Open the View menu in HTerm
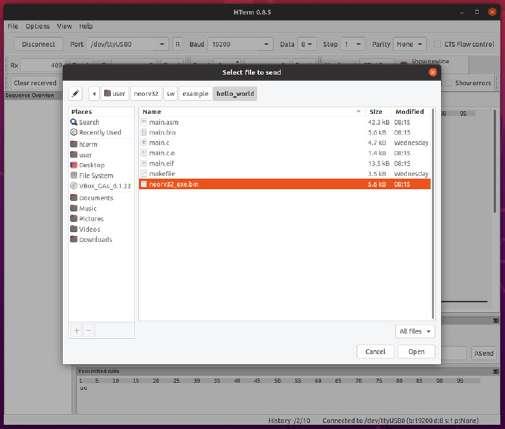Viewport: 505px width, 429px height. coord(64,26)
